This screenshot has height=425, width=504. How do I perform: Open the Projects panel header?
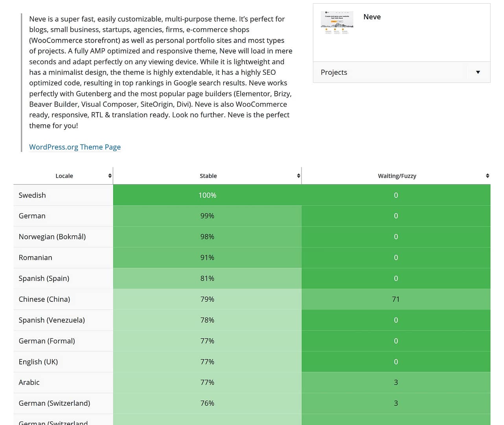[x=334, y=72]
